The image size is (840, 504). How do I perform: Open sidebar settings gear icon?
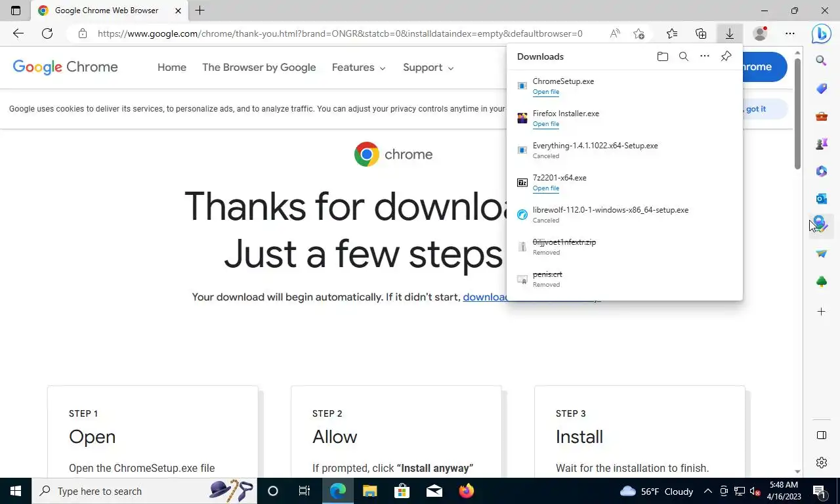coord(822,463)
